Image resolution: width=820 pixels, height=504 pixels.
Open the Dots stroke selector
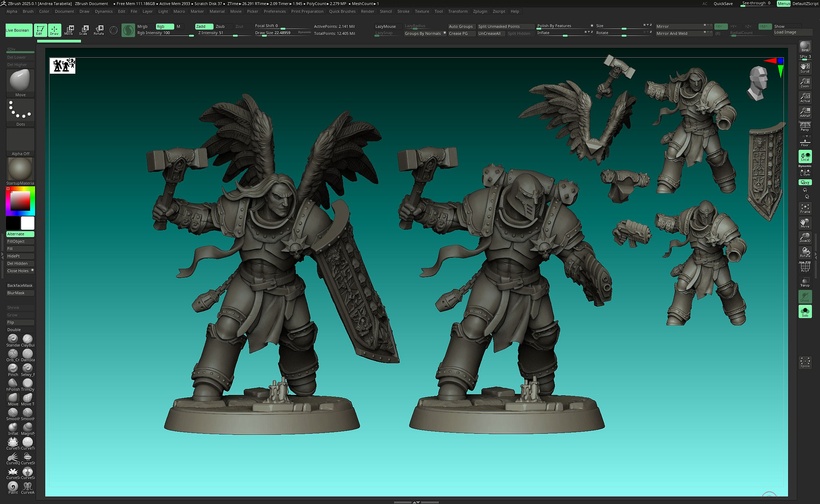[x=20, y=111]
